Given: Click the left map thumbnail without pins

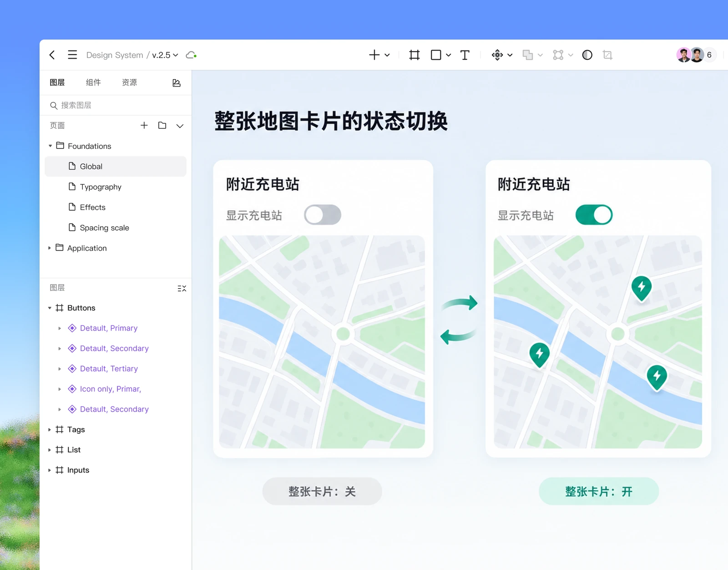Looking at the screenshot, I should click(x=322, y=342).
